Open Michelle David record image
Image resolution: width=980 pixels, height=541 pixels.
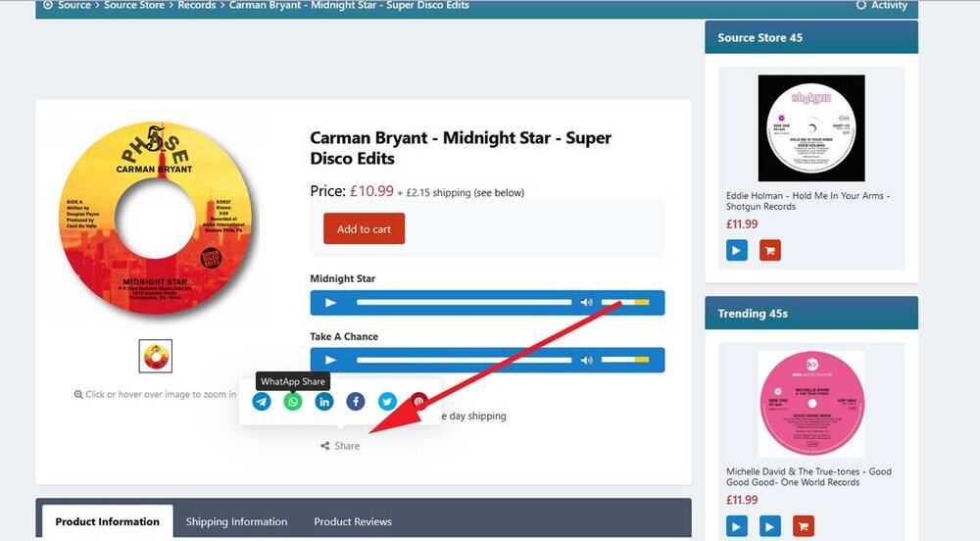click(811, 404)
